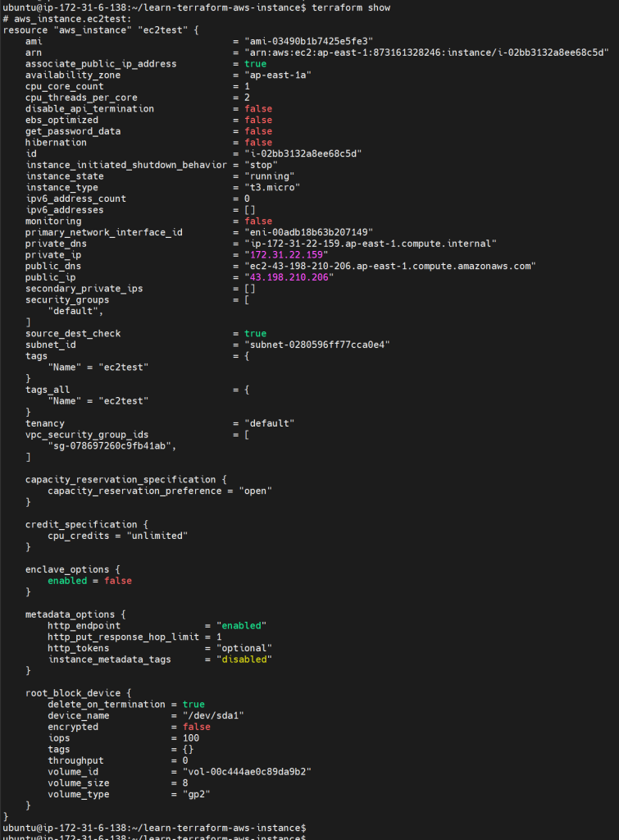Click the instance_metadata_tags "disabled" value
The image size is (619, 840).
click(244, 659)
